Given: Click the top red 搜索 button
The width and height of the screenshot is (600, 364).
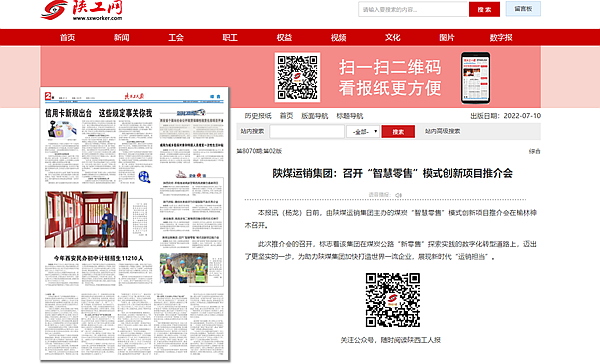Looking at the screenshot, I should click(x=484, y=10).
